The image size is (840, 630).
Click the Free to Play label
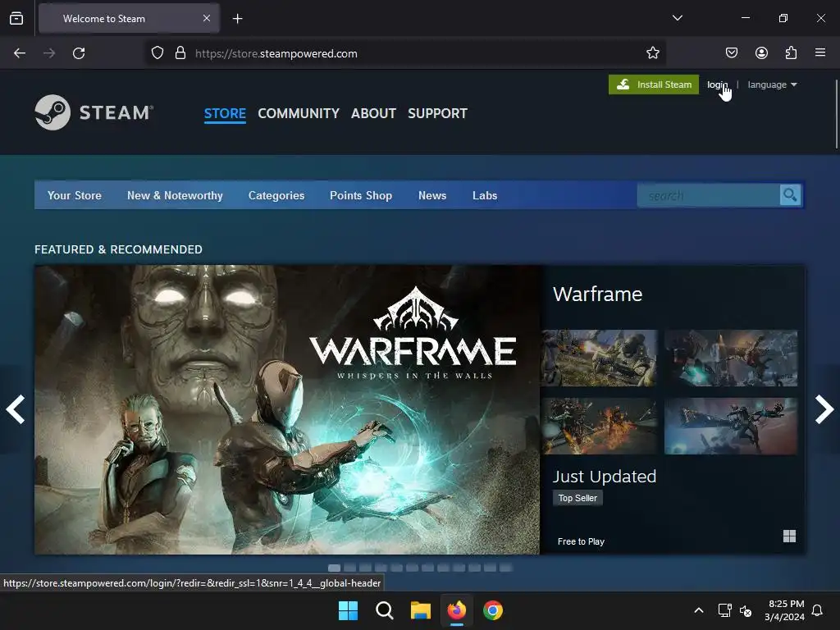(x=581, y=541)
